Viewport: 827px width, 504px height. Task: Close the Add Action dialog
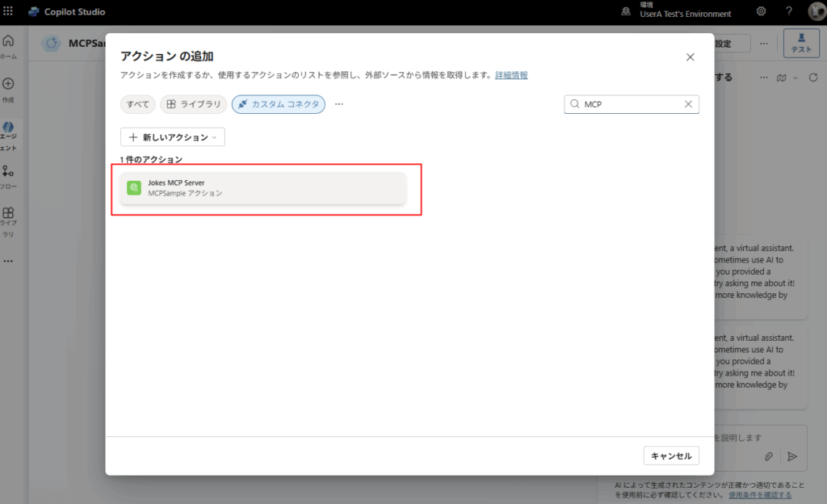[690, 57]
